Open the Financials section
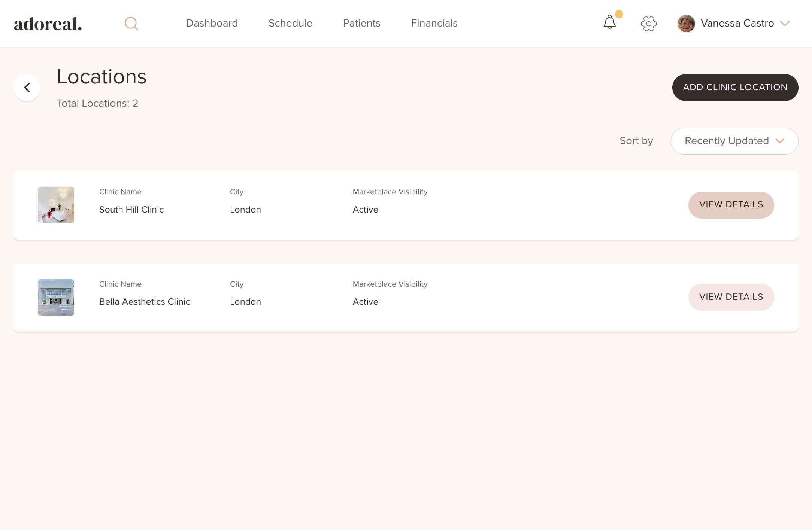This screenshot has height=530, width=812. tap(434, 23)
